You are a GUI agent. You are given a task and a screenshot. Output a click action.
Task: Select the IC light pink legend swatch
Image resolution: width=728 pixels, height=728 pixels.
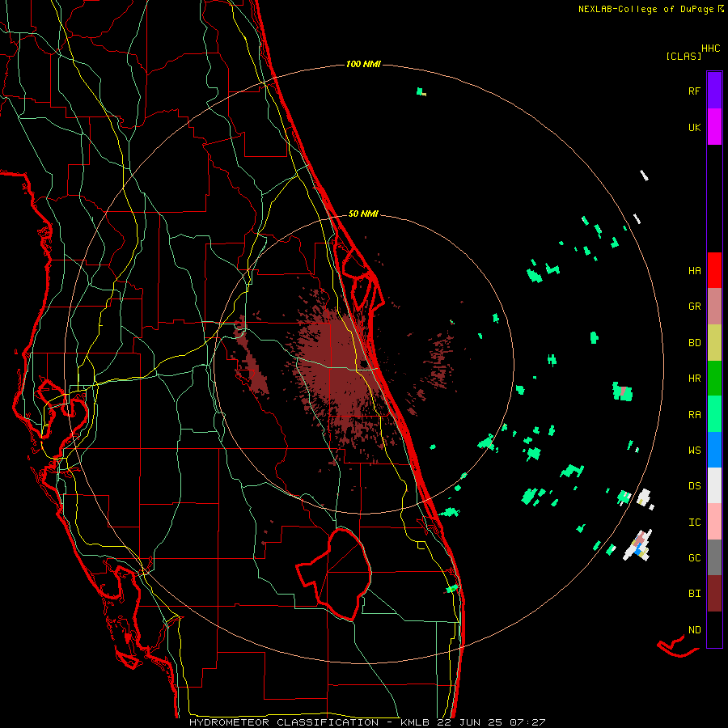714,522
